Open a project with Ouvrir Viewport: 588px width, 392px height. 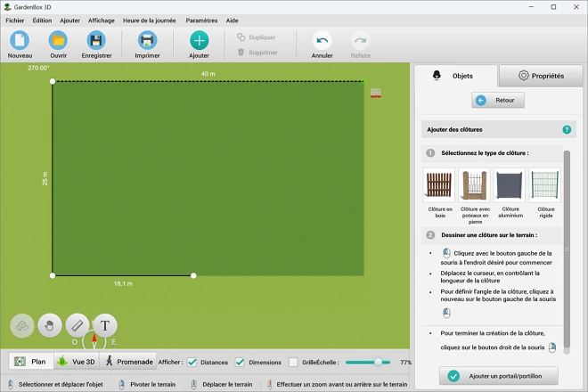[58, 40]
